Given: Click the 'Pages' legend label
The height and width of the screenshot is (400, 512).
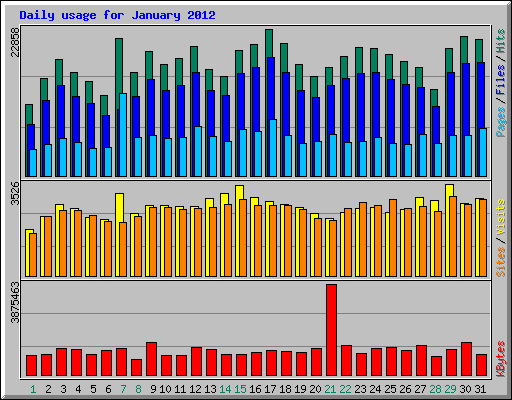Looking at the screenshot, I should 501,122.
